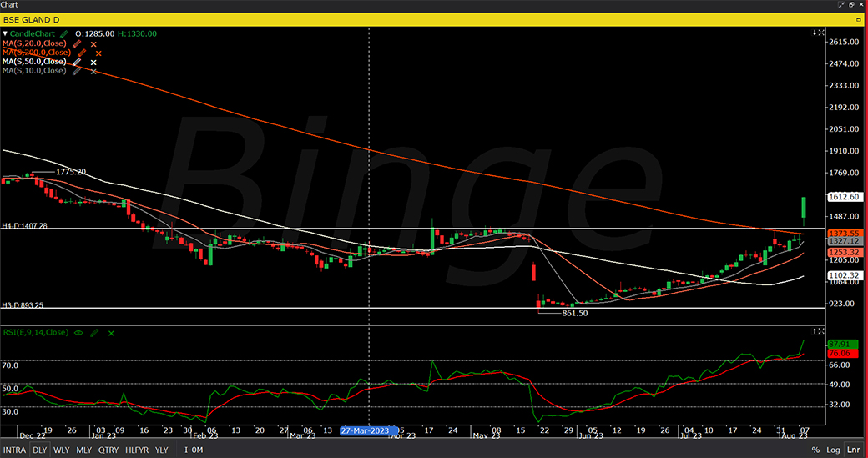The height and width of the screenshot is (458, 868).
Task: Click the MA(S,200.0,Close) legend label
Action: [x=37, y=53]
